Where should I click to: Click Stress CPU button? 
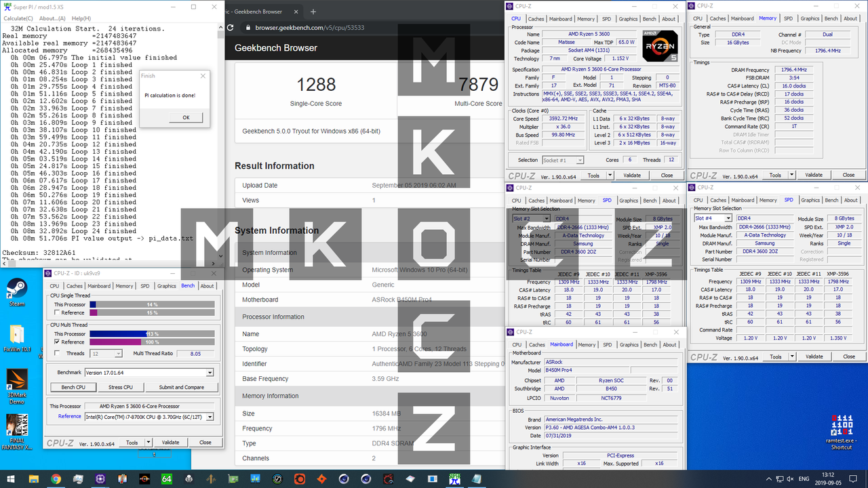click(x=121, y=387)
